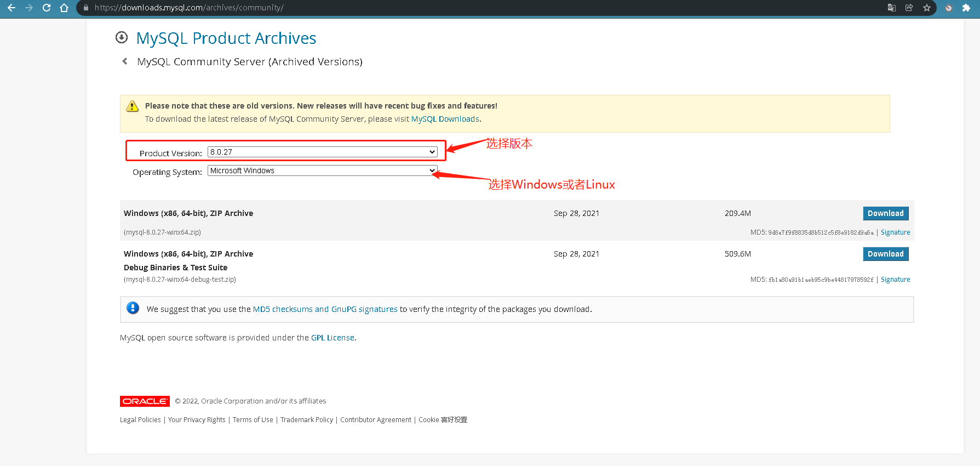Click the padlock site security icon
The image size is (980, 466).
pyautogui.click(x=85, y=8)
